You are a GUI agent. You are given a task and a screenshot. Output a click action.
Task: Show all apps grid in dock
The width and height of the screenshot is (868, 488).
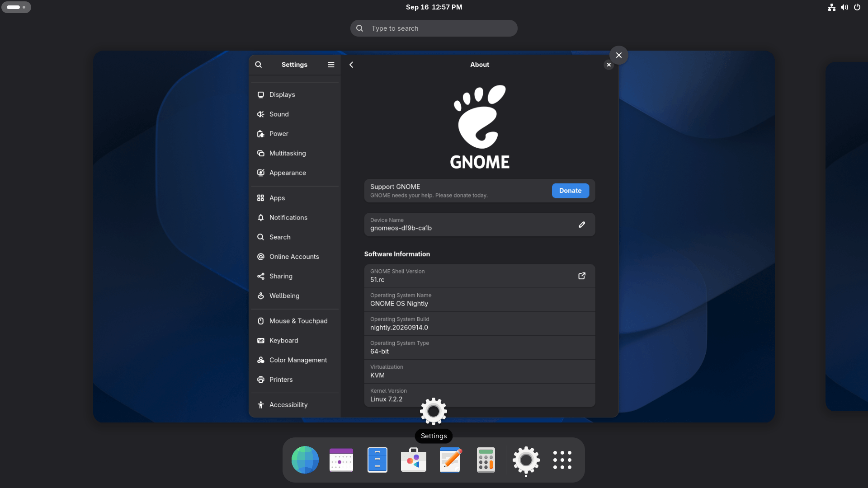tap(562, 460)
